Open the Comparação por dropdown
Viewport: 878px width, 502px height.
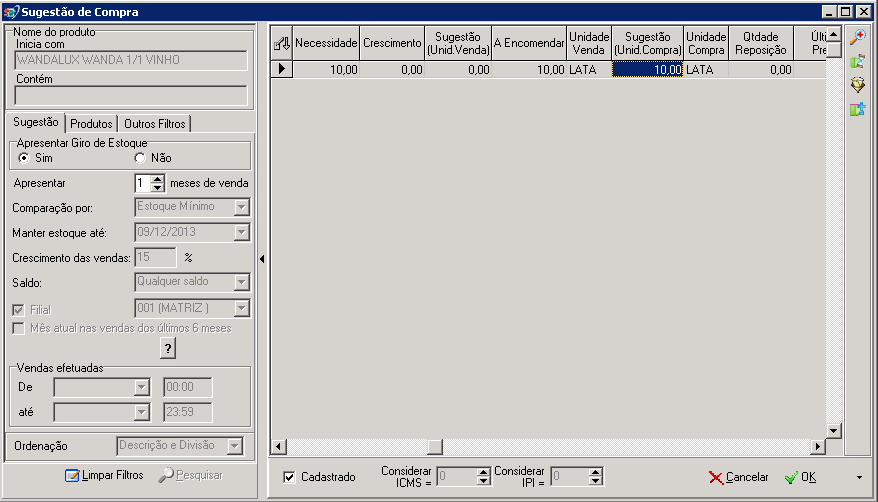click(241, 207)
